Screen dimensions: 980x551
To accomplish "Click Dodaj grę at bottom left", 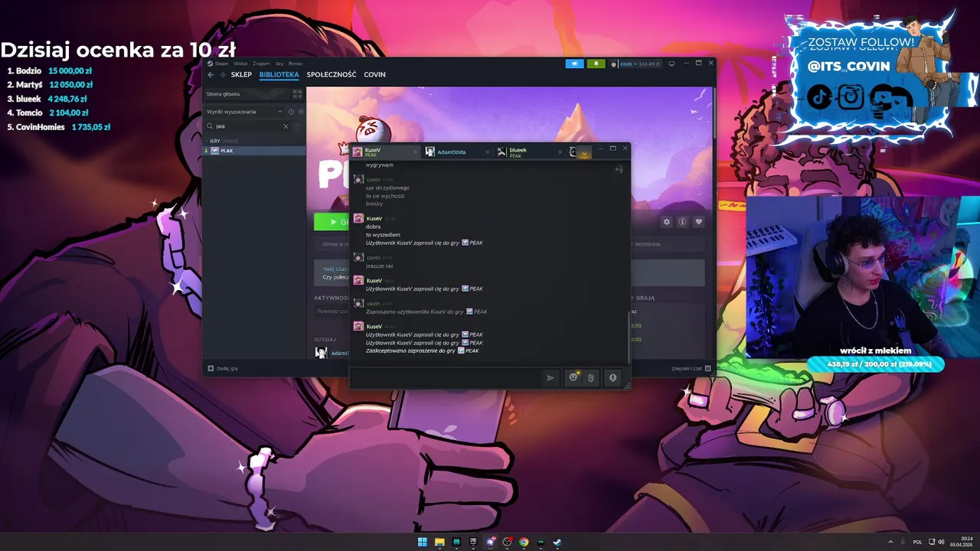I will pos(223,368).
